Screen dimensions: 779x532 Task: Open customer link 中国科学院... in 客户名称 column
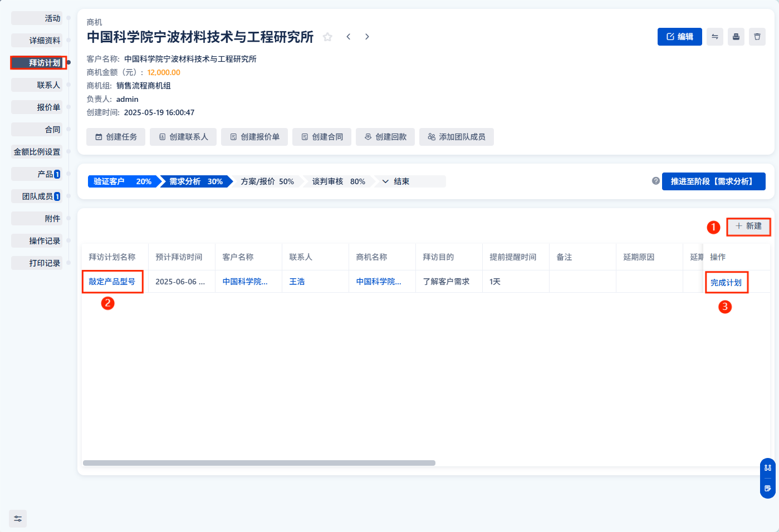[245, 282]
